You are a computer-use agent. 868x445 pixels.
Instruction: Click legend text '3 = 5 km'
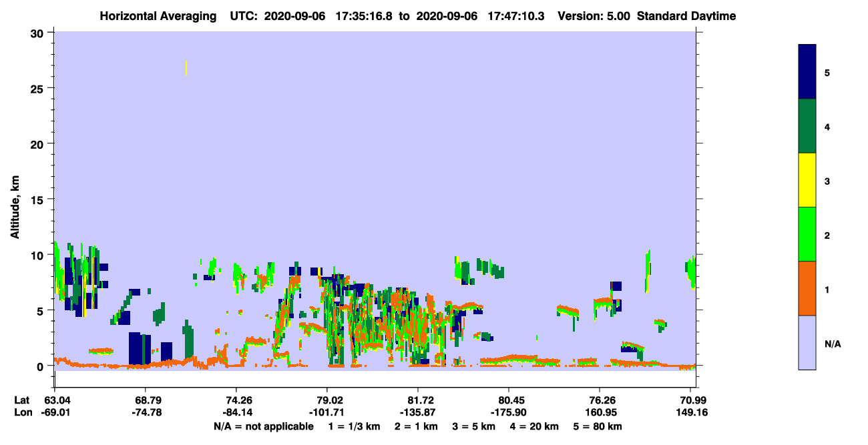474,426
